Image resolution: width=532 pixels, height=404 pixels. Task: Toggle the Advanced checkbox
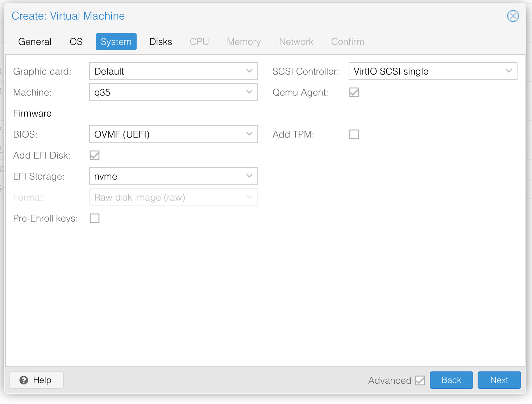coord(420,380)
